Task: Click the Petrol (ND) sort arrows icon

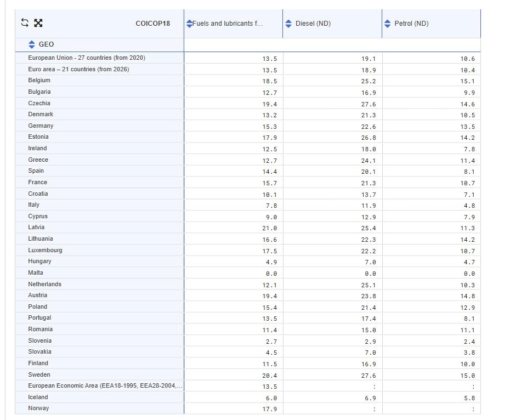Action: point(388,24)
